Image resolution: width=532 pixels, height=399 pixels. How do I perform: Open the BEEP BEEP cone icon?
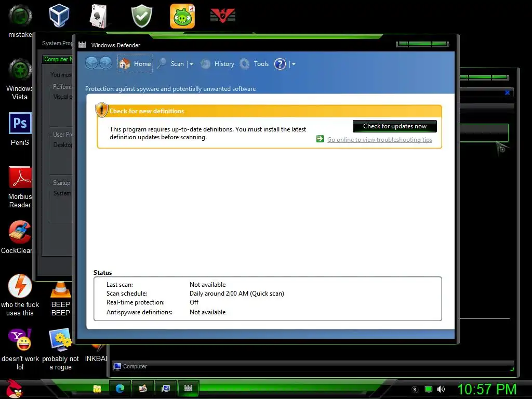pos(60,299)
